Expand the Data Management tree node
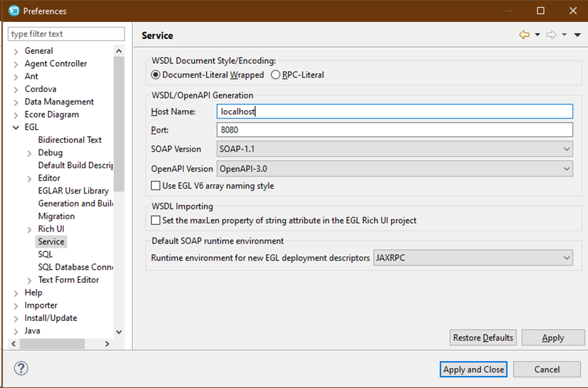Viewport: 588px width, 388px height. coord(16,103)
